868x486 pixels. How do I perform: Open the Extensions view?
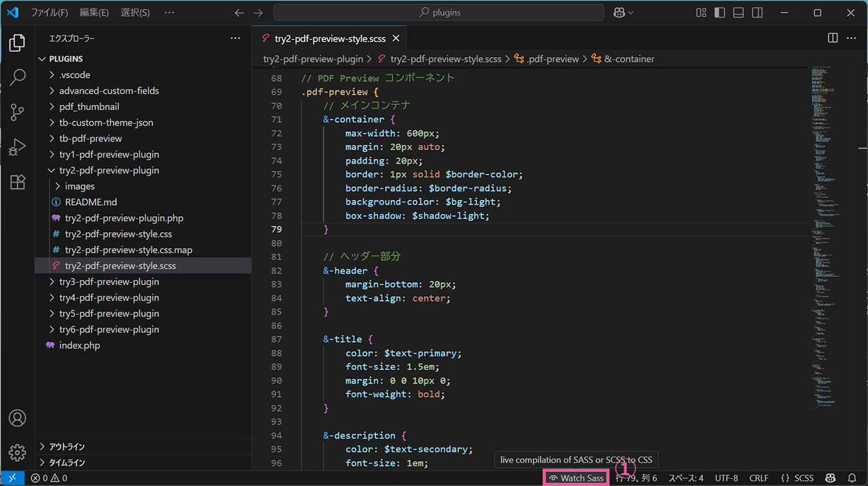click(x=17, y=182)
